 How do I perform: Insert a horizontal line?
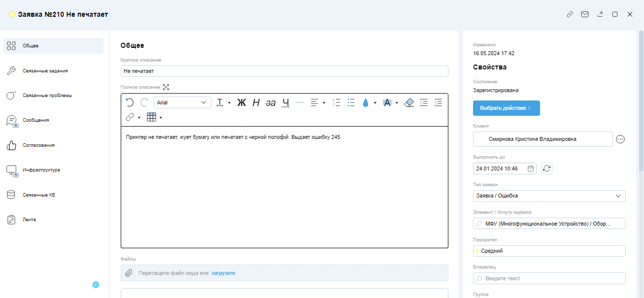tap(300, 102)
